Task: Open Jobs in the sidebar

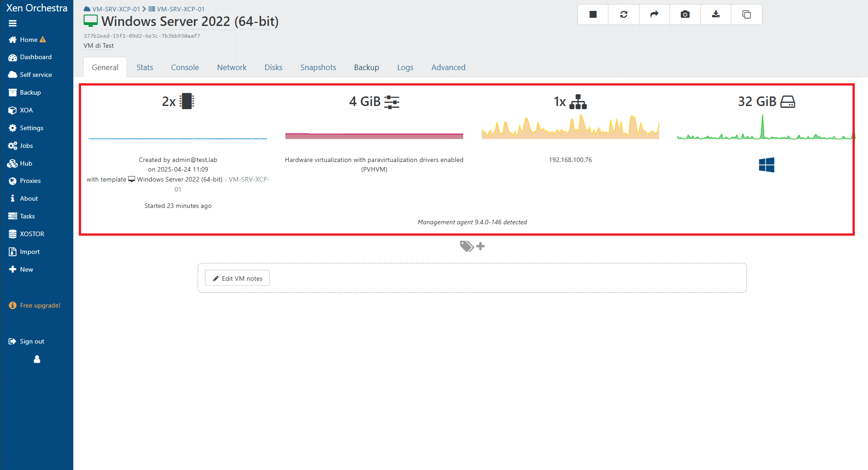Action: tap(20, 146)
